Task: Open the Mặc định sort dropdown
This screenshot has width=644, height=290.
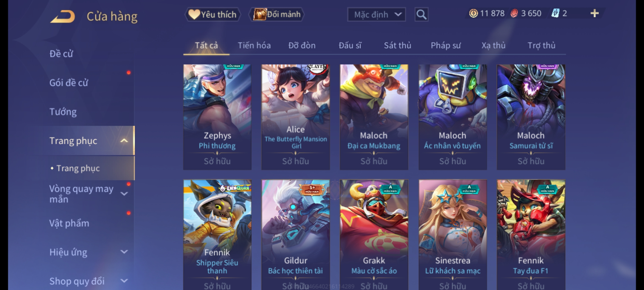Action: (x=376, y=15)
